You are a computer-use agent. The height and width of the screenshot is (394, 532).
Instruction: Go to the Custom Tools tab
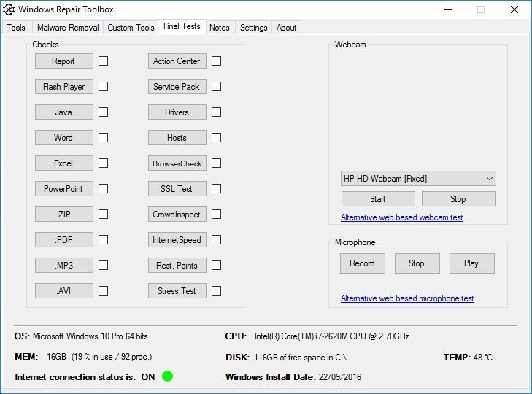[x=131, y=28]
